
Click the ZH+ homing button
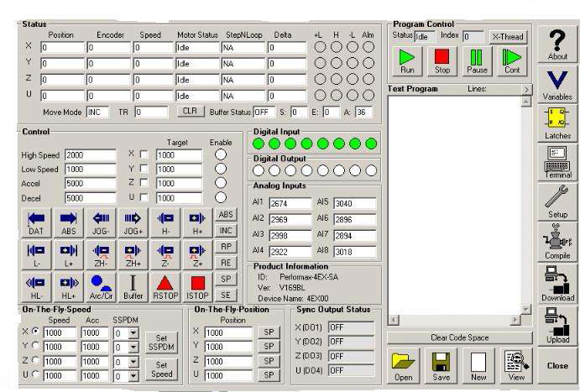[133, 255]
